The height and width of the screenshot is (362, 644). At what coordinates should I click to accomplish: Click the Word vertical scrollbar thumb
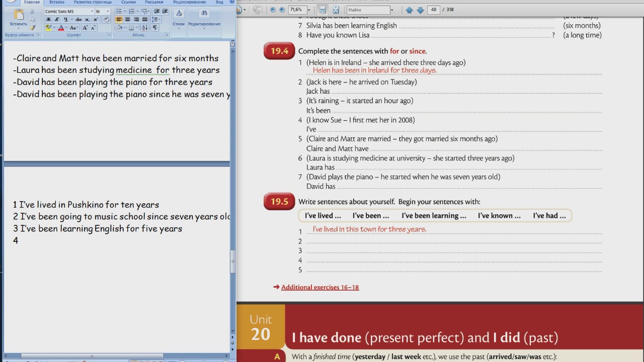click(x=232, y=261)
